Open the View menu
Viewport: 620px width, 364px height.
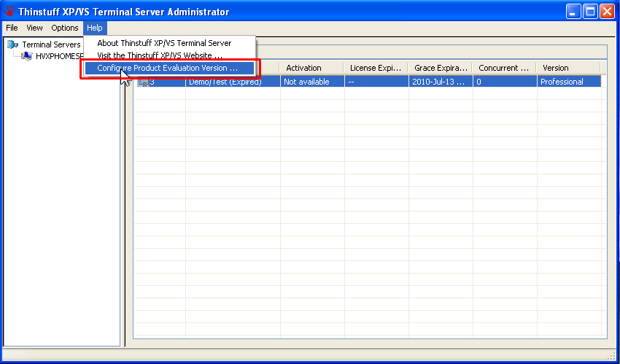coord(34,28)
